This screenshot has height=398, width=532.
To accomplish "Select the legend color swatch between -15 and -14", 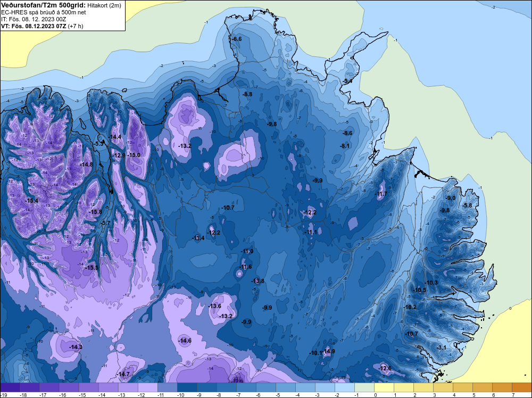I will click(x=88, y=387).
